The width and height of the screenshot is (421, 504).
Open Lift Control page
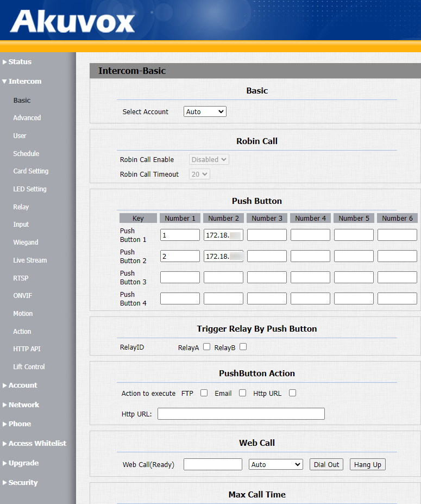[29, 367]
